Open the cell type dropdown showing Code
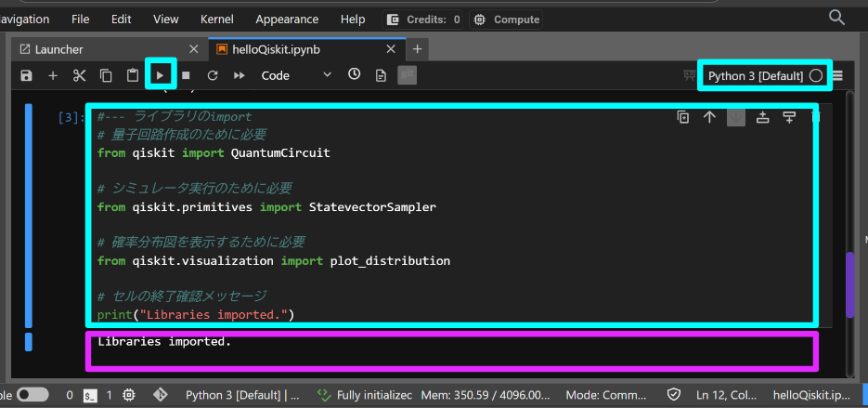The height and width of the screenshot is (408, 868). tap(296, 75)
